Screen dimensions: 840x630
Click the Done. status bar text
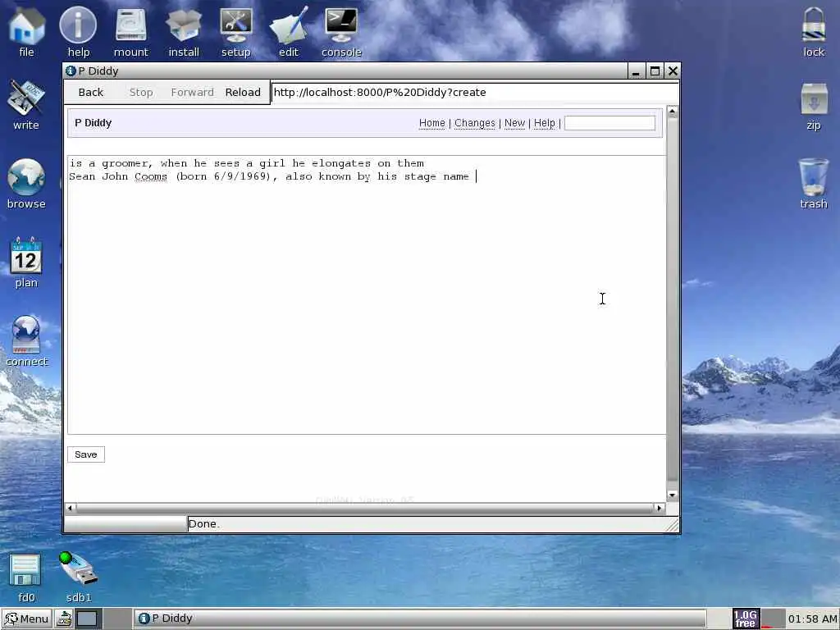(204, 524)
